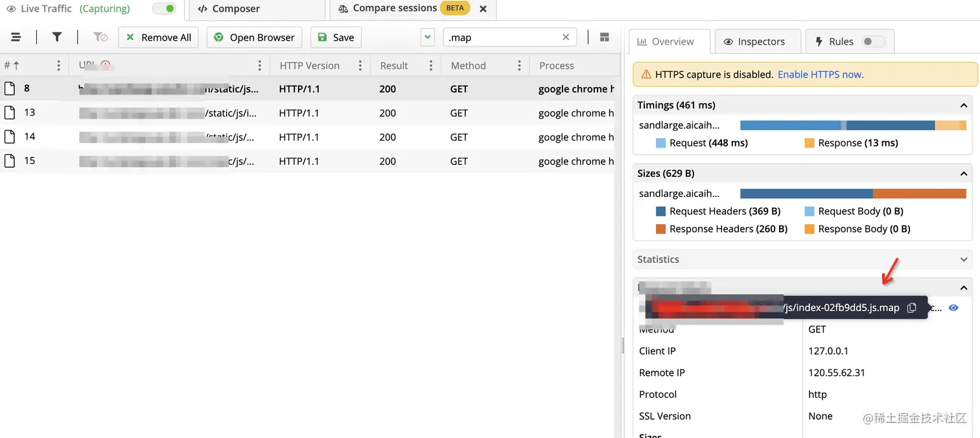This screenshot has width=980, height=438.
Task: Click the Protocol value http
Action: coord(817,394)
